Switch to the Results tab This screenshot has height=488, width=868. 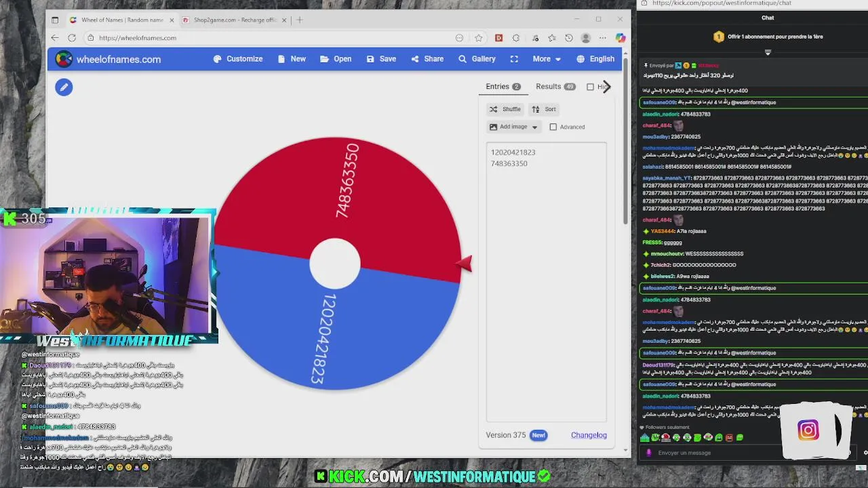pos(555,87)
